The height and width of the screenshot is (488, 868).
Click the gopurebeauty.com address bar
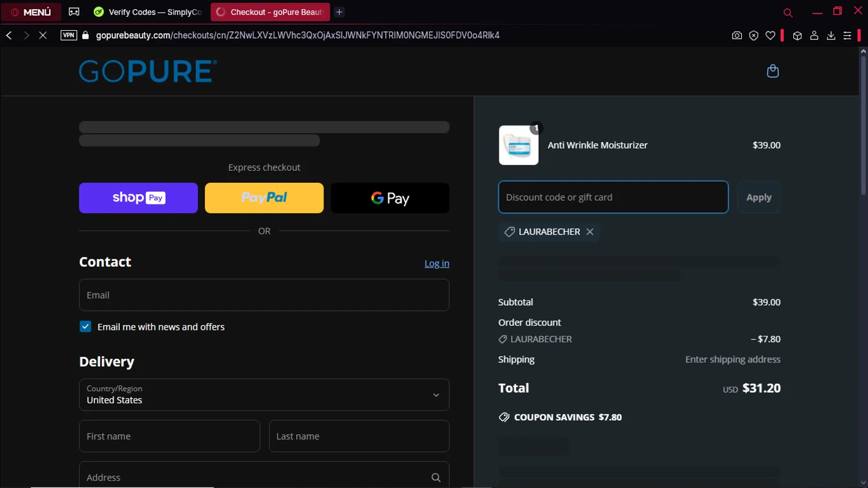297,35
